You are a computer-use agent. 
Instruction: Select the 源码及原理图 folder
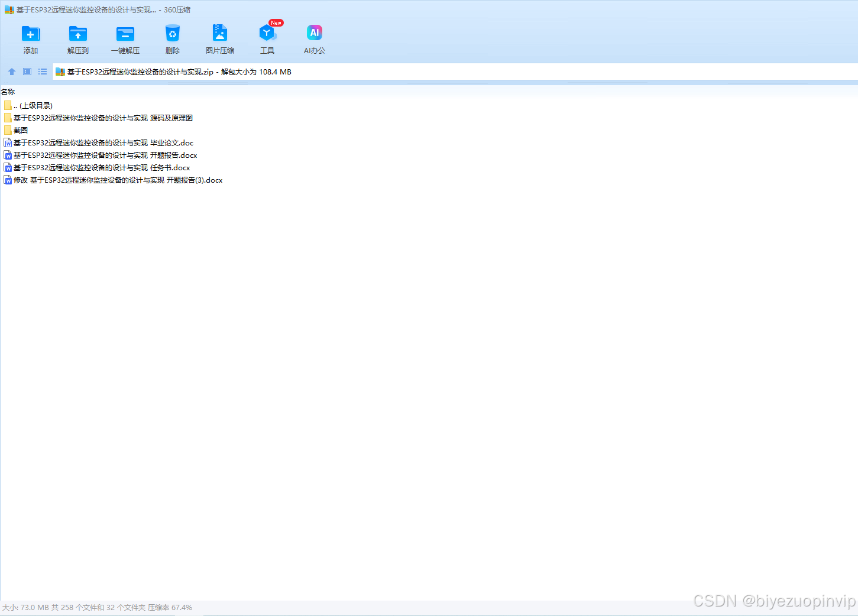coord(98,118)
